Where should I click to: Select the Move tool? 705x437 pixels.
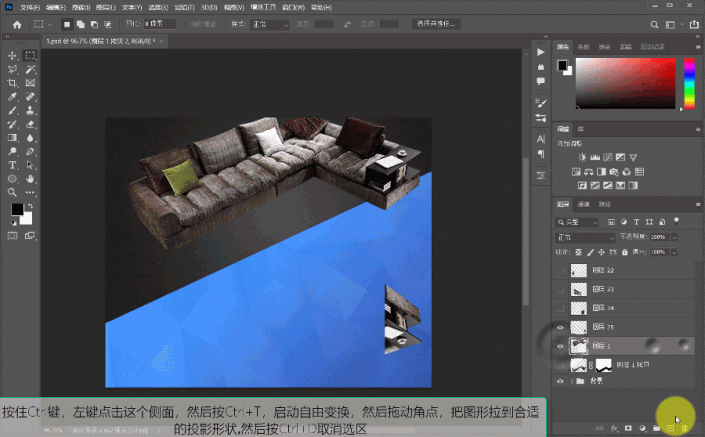[12, 56]
